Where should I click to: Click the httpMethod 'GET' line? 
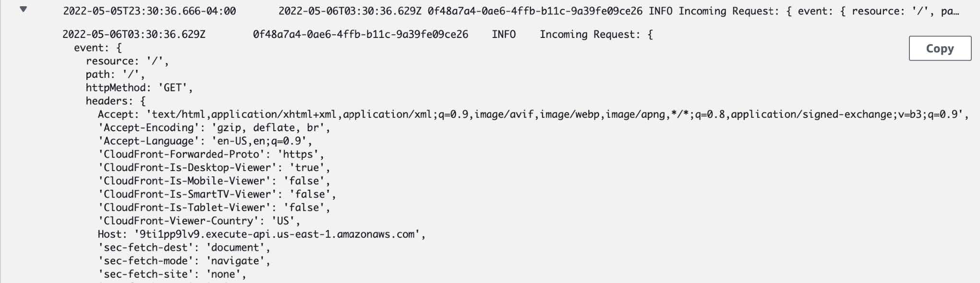coord(139,88)
